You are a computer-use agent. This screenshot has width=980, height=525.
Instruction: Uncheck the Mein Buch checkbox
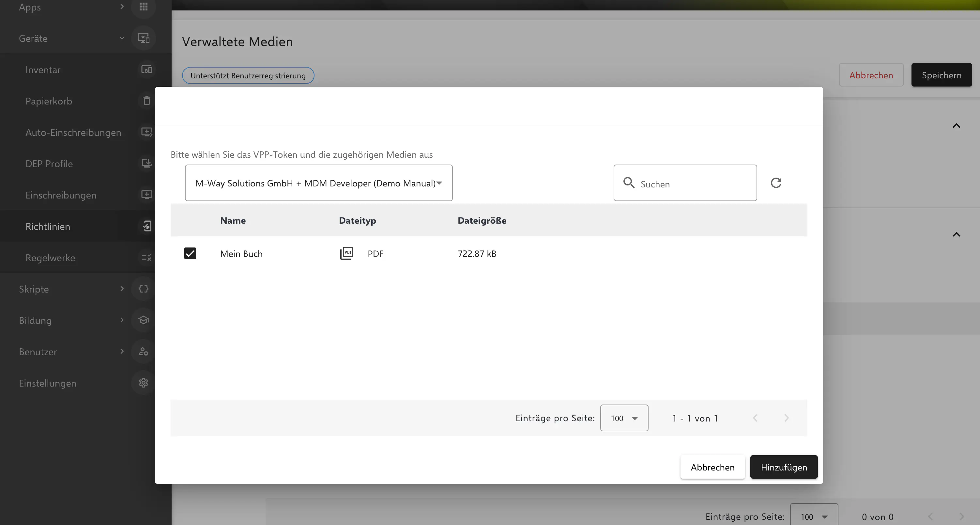190,254
